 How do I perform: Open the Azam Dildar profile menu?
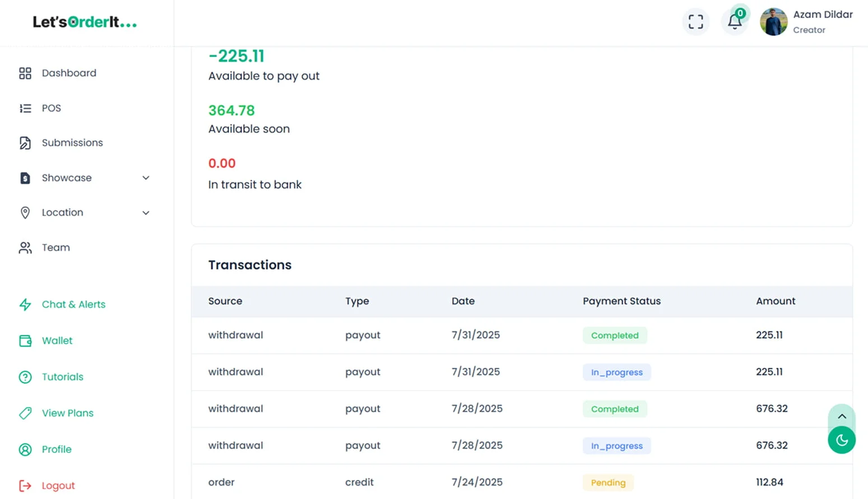[x=806, y=22]
